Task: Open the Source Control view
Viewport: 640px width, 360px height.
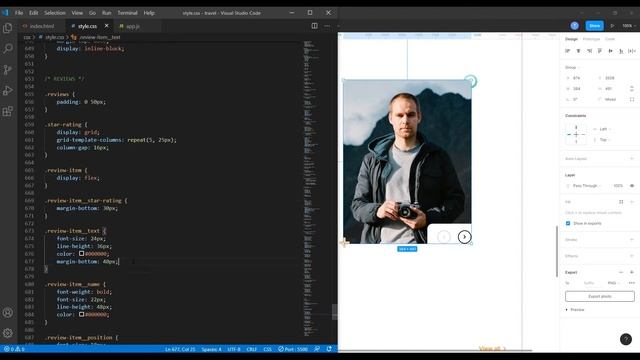Action: pos(7,69)
